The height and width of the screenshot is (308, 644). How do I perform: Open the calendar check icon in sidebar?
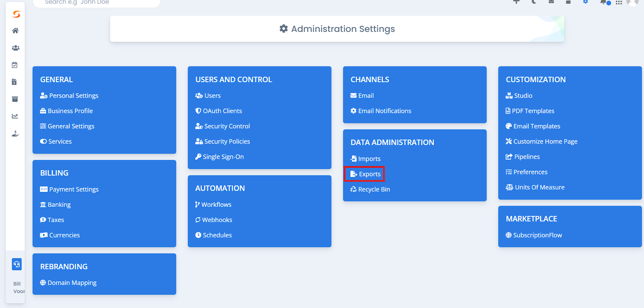[15, 65]
